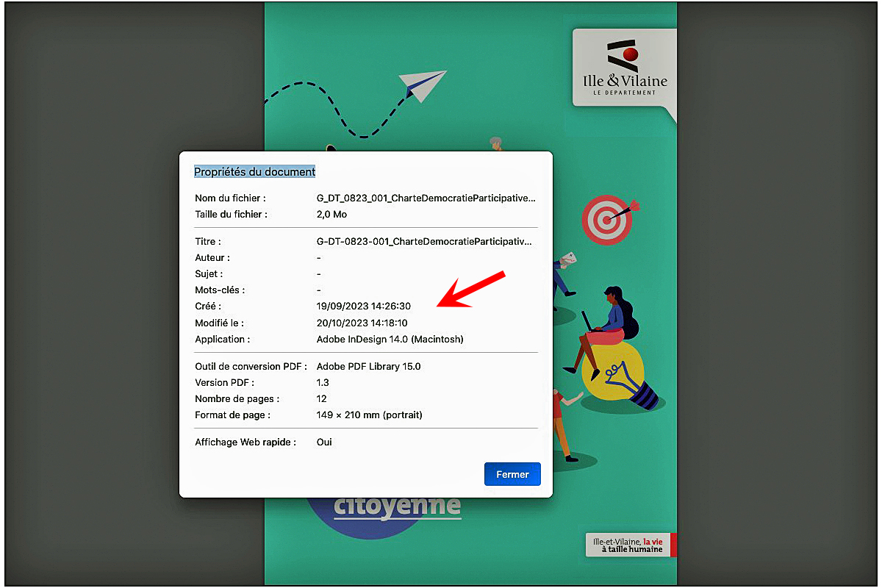Click the Adobe PDF Library 15.0 value

coord(368,366)
